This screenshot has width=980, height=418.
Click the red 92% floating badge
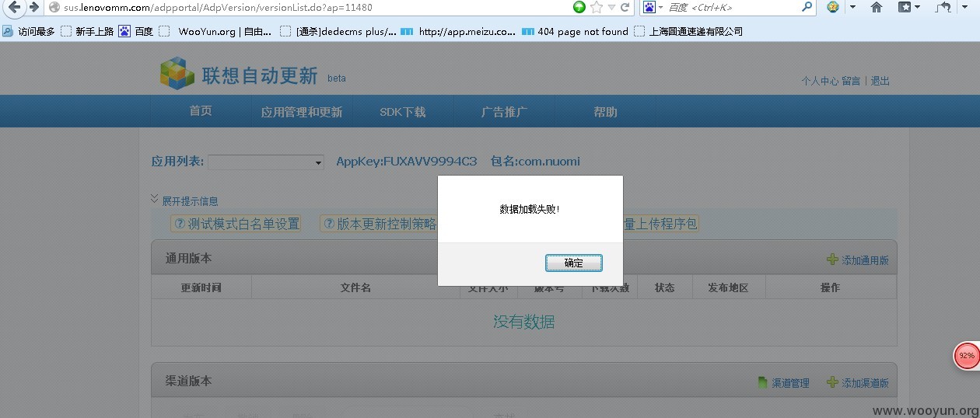[x=967, y=356]
